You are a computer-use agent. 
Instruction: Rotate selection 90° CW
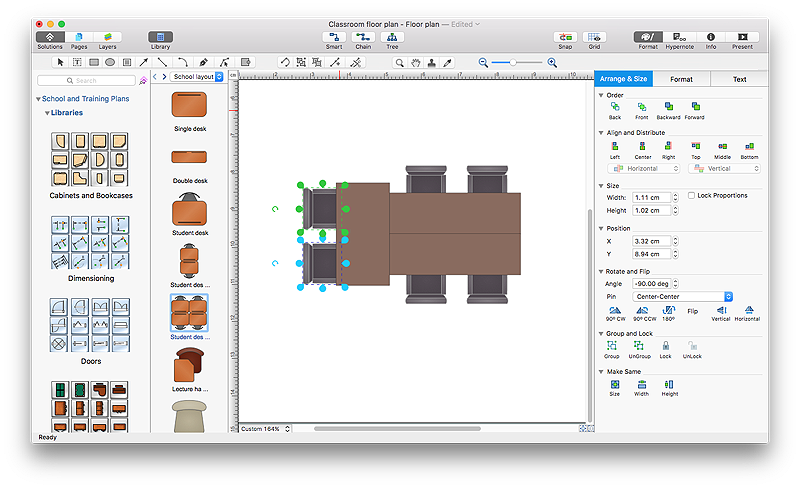(x=615, y=310)
